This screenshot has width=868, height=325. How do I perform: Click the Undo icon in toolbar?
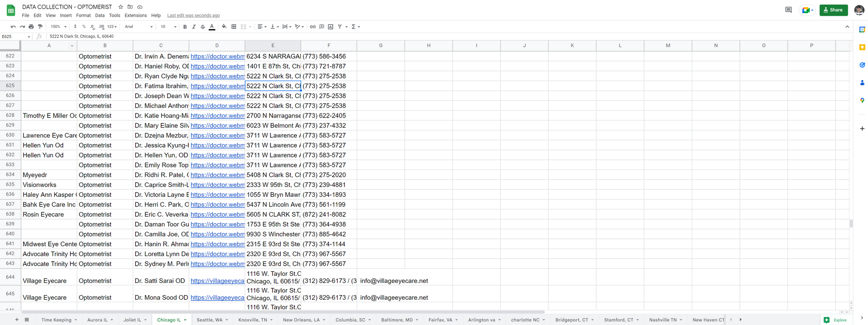(x=13, y=27)
